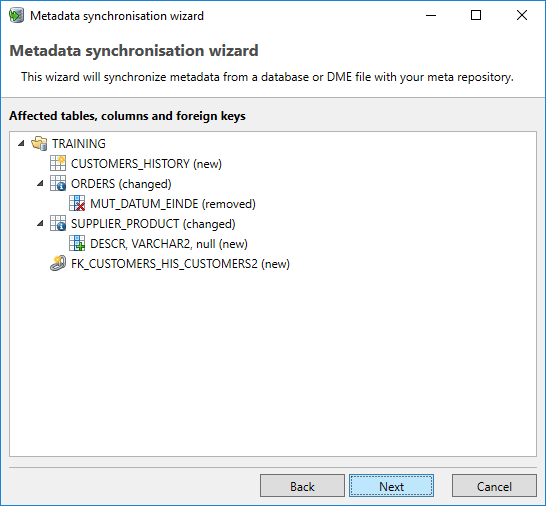Select the CUSTOMERS_HISTORY (new) item
The width and height of the screenshot is (546, 506).
pyautogui.click(x=146, y=164)
